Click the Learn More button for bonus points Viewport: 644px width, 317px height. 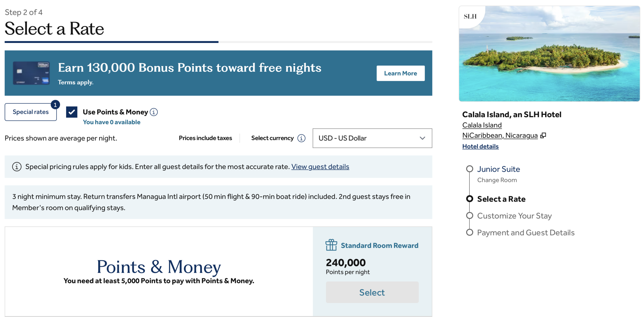[x=400, y=73]
